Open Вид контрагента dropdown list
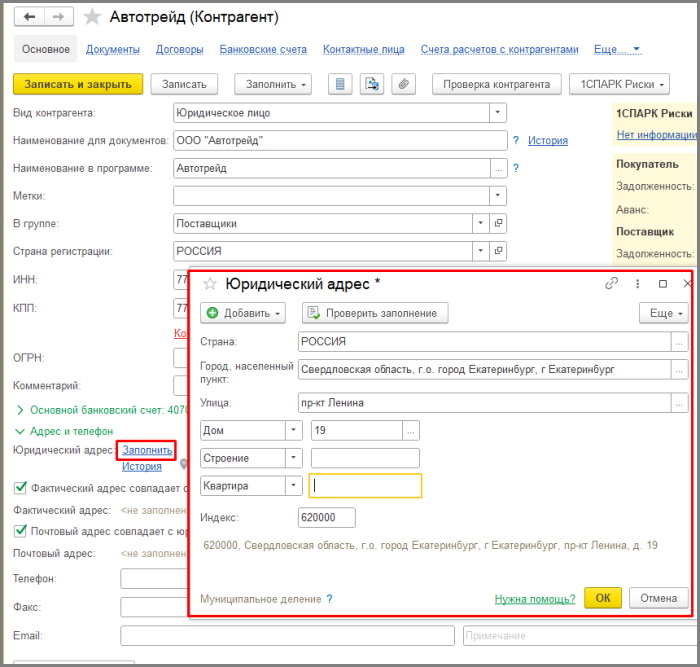 [x=497, y=113]
